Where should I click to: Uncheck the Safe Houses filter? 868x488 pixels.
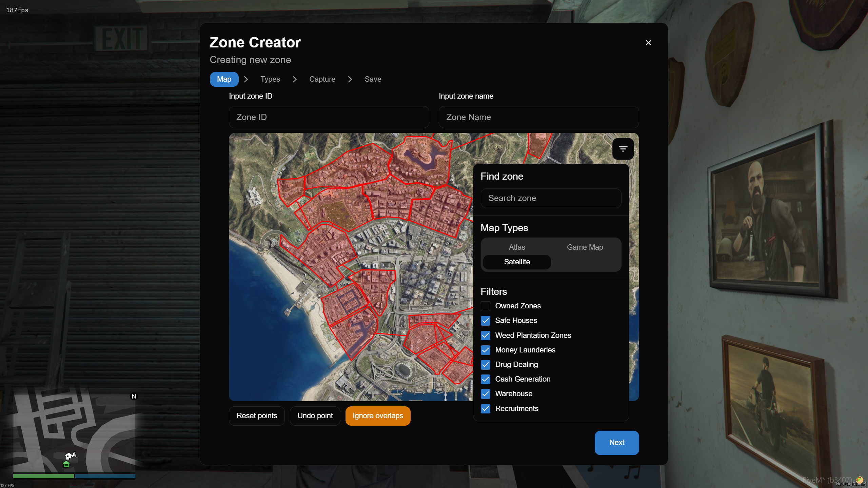pos(486,321)
